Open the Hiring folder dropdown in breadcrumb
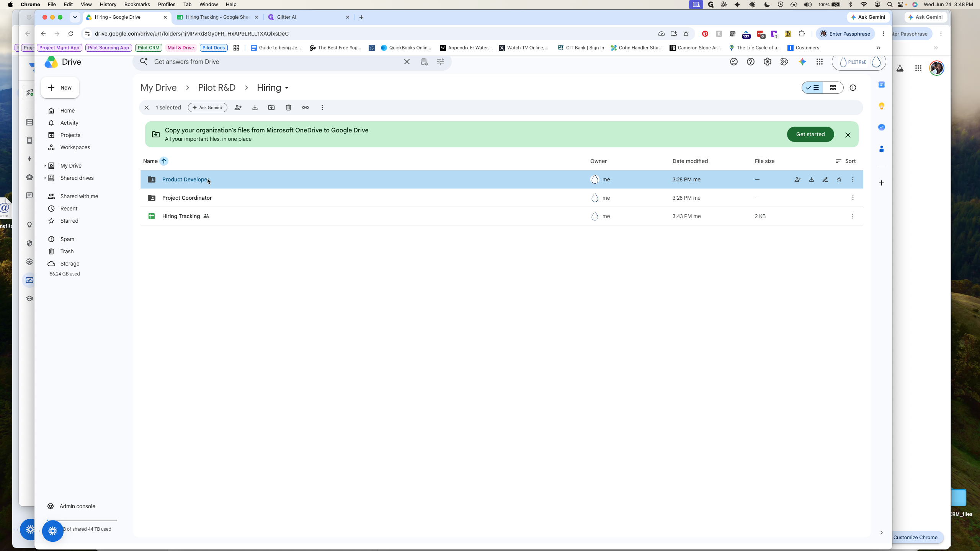Screen dimensions: 980x551 coord(273,88)
